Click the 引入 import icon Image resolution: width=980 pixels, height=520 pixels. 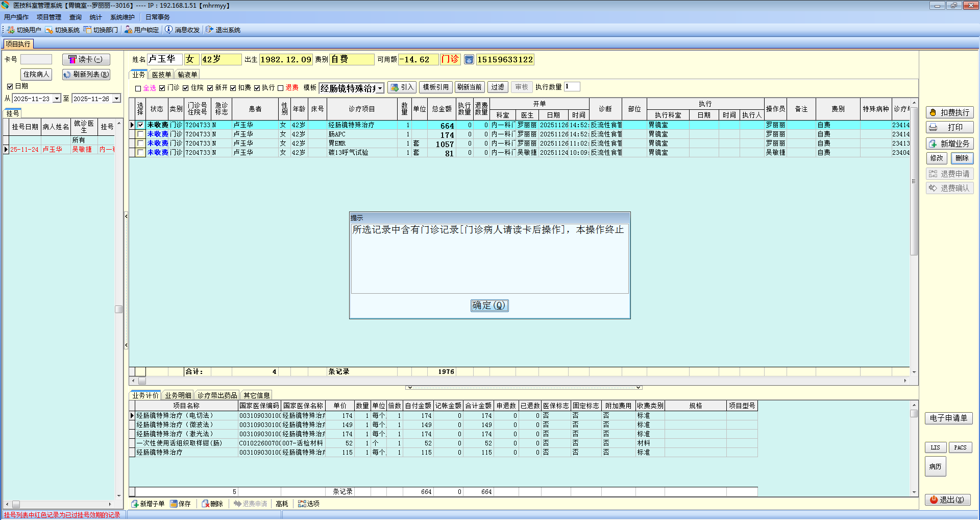click(x=394, y=87)
